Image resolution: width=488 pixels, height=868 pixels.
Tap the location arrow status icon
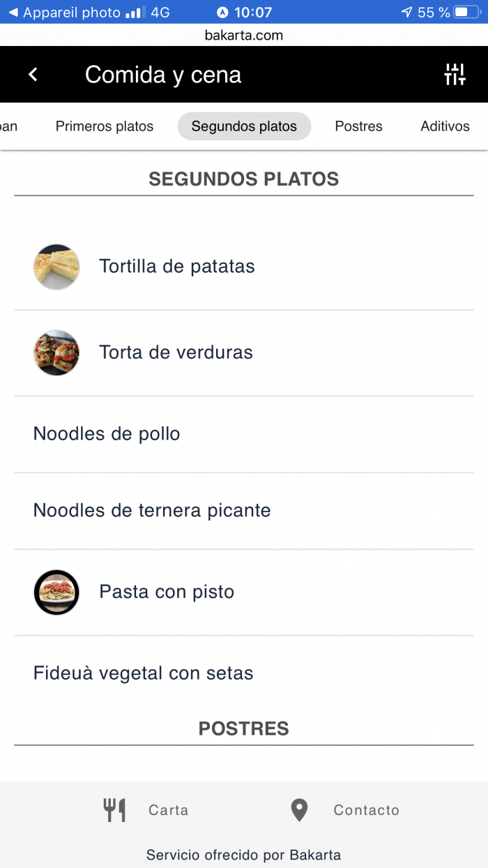click(x=407, y=13)
